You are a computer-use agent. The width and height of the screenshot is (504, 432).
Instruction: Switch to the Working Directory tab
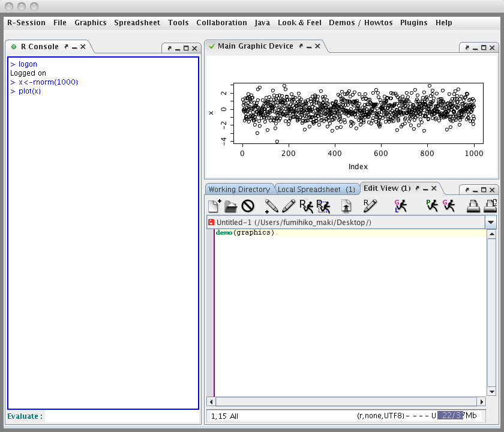coord(239,190)
